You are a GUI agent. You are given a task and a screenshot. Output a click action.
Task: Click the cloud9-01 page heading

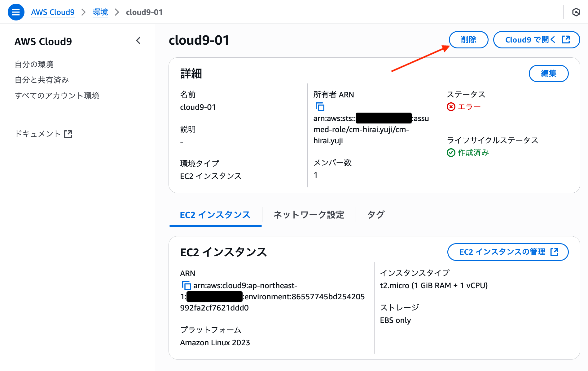coord(199,40)
